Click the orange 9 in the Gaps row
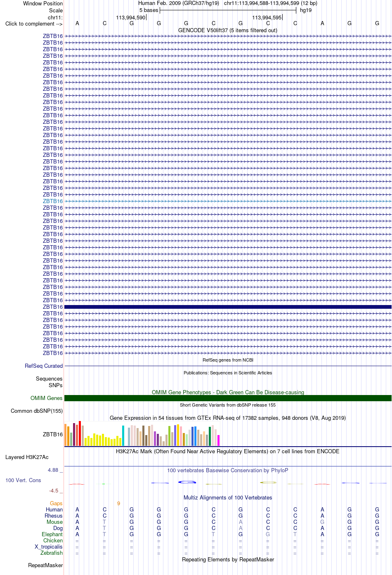The width and height of the screenshot is (392, 575). coord(118,503)
